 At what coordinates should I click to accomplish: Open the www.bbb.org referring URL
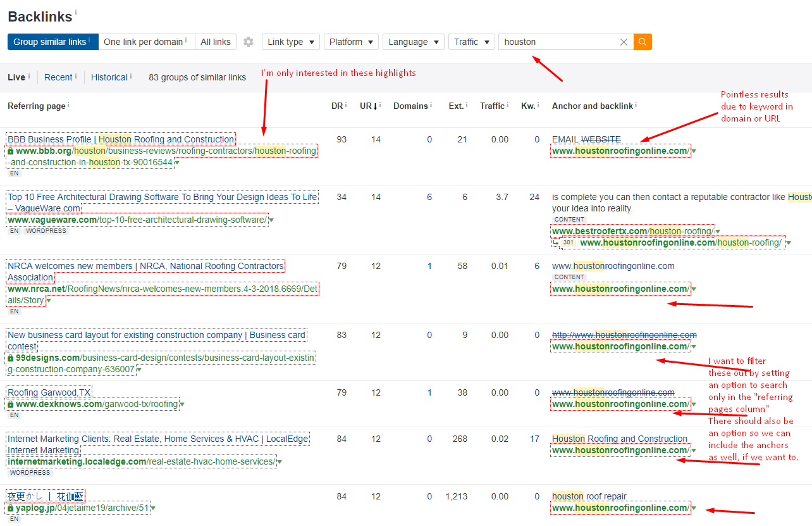(162, 156)
